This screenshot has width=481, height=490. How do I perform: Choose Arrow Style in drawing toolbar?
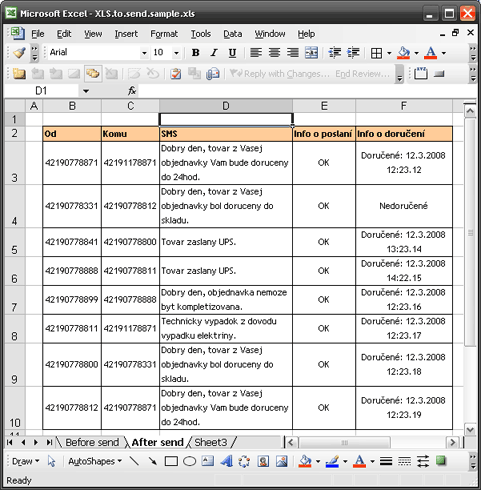pyautogui.click(x=423, y=461)
